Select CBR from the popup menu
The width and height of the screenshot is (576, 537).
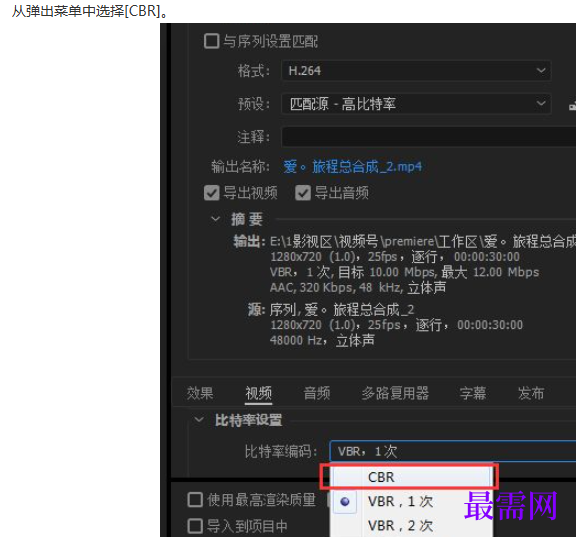[x=411, y=477]
